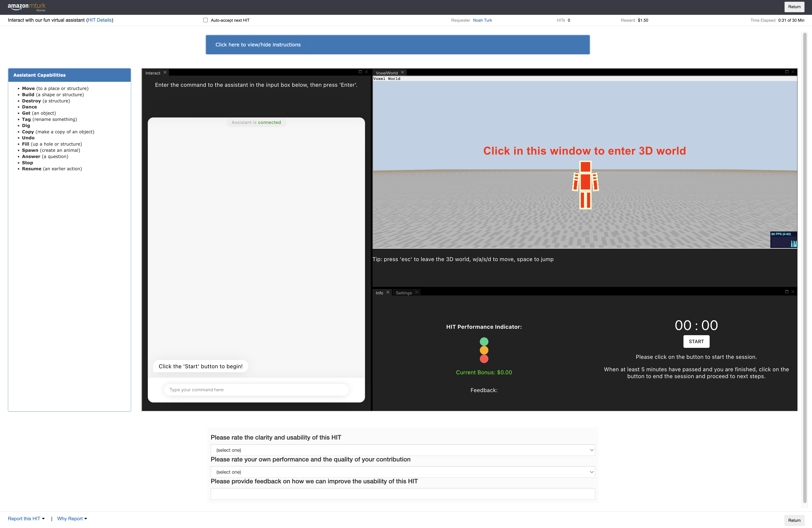Close the Info tab with its X icon
812x528 pixels.
tap(388, 292)
